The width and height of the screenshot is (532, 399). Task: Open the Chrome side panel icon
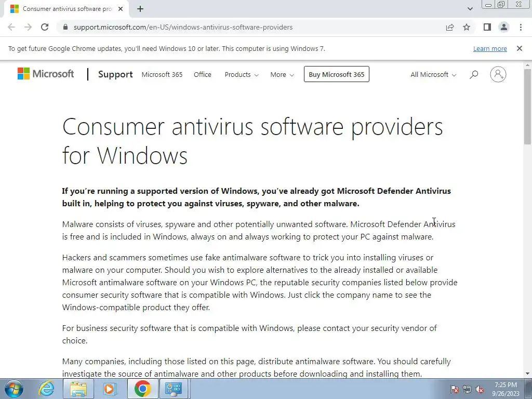click(x=487, y=27)
